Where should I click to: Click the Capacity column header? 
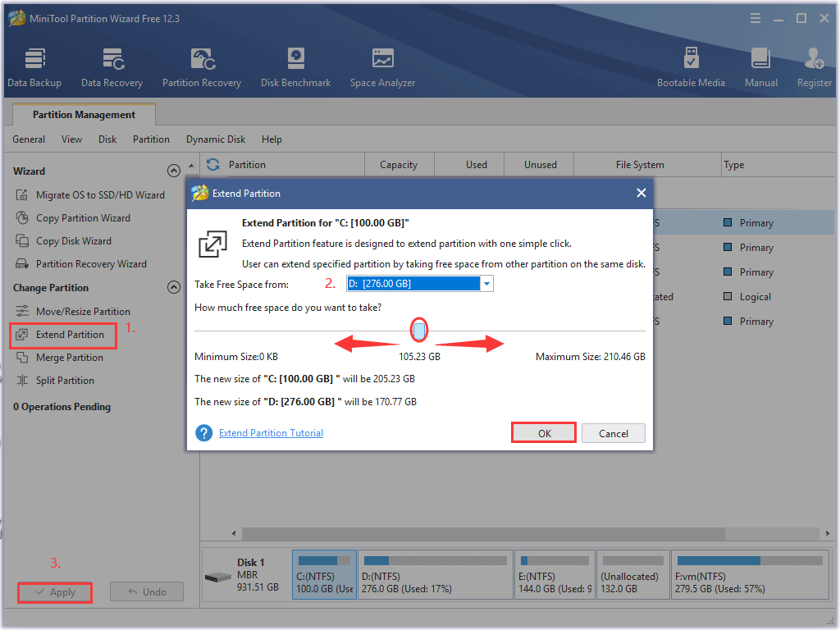pyautogui.click(x=399, y=164)
